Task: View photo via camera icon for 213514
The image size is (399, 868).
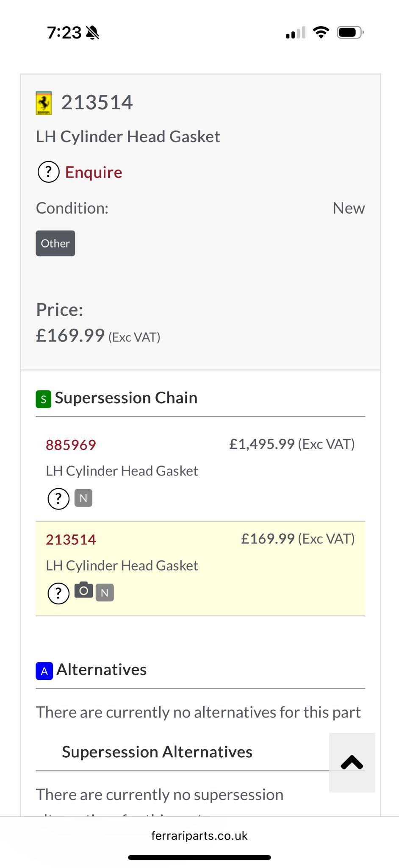Action: pos(83,590)
